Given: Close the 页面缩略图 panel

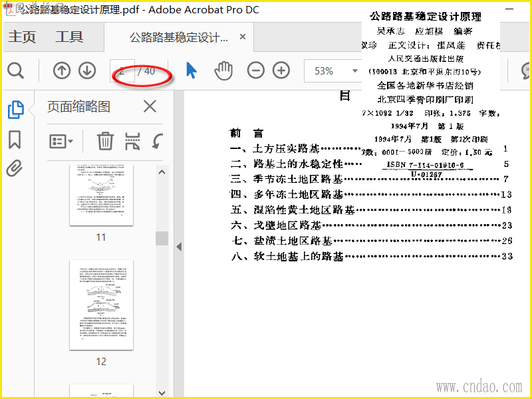Looking at the screenshot, I should (150, 106).
